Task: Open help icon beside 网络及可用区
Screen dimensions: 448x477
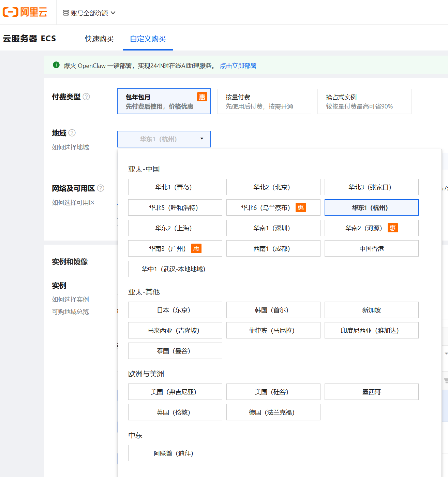Action: tap(101, 188)
